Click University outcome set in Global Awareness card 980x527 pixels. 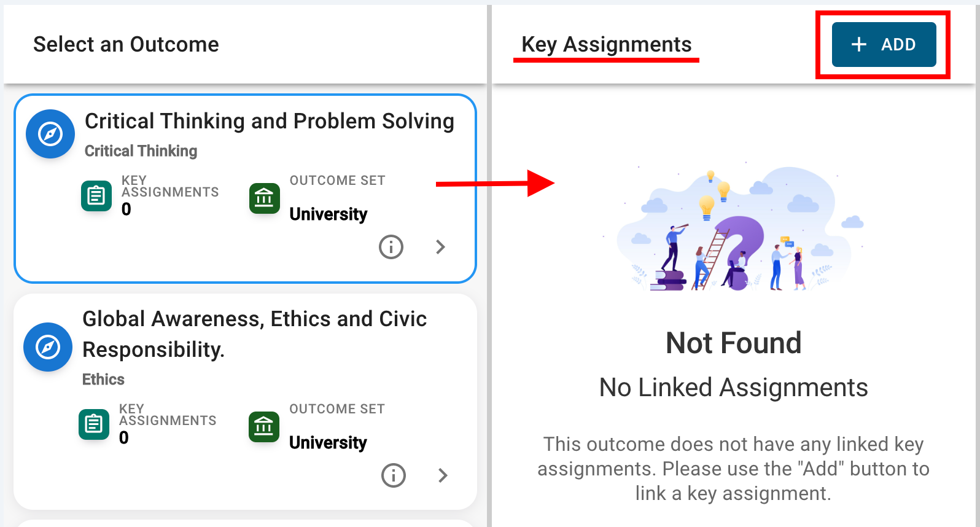pos(328,443)
